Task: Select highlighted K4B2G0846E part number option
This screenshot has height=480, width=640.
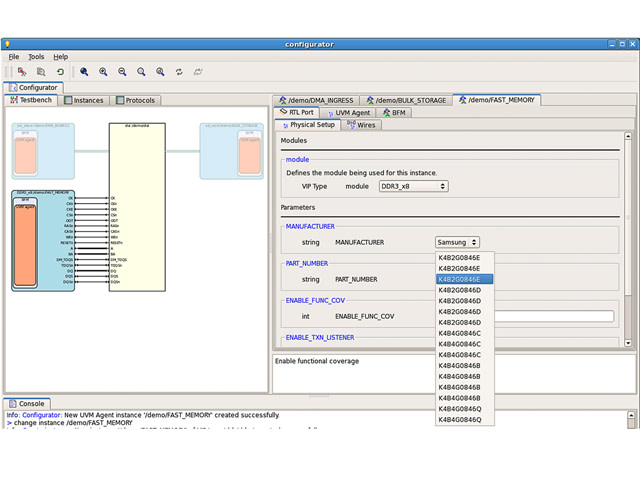Action: point(464,279)
